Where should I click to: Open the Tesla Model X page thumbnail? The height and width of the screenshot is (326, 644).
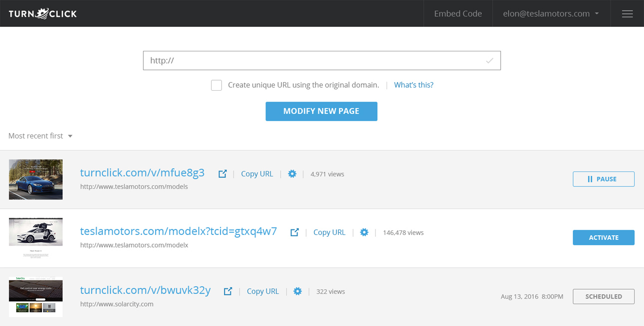click(x=35, y=238)
